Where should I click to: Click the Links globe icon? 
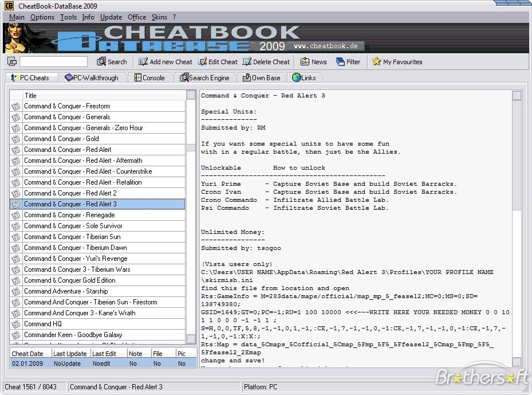pyautogui.click(x=297, y=78)
